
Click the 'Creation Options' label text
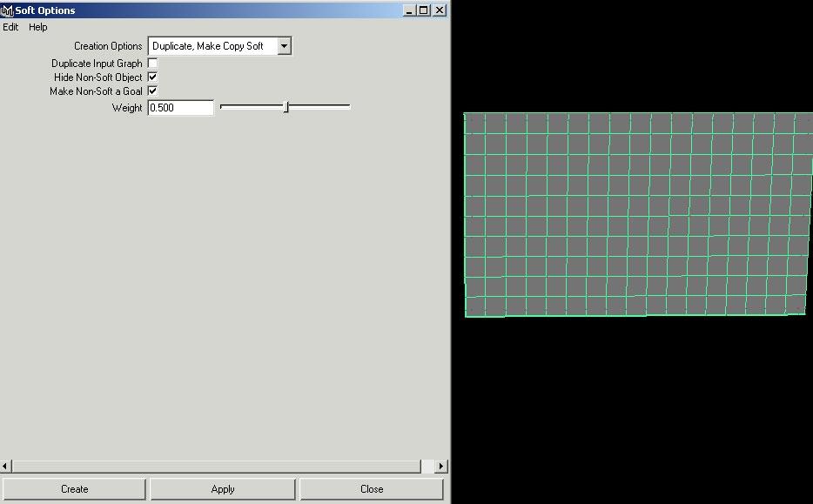tap(108, 46)
